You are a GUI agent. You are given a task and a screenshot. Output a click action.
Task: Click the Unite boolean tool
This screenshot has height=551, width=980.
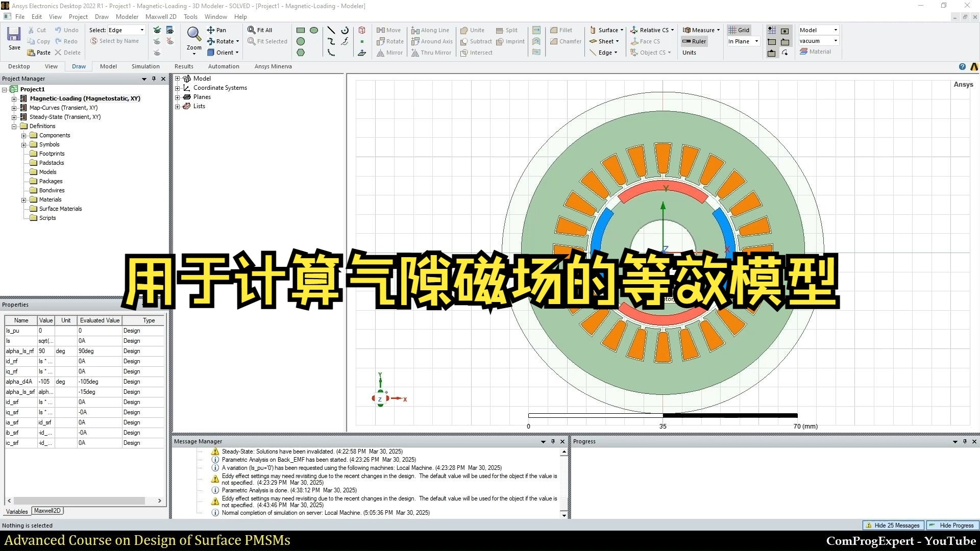tap(473, 30)
